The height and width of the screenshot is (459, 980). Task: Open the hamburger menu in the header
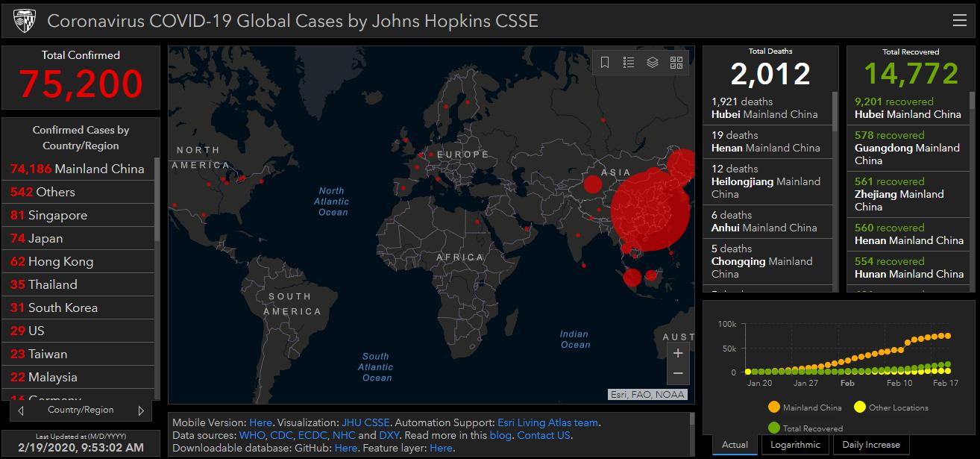click(960, 21)
